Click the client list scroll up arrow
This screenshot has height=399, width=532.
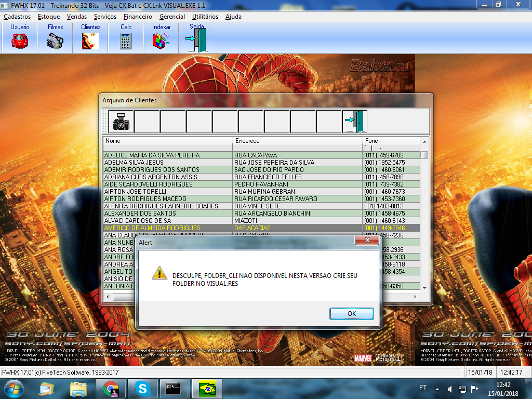click(424, 141)
